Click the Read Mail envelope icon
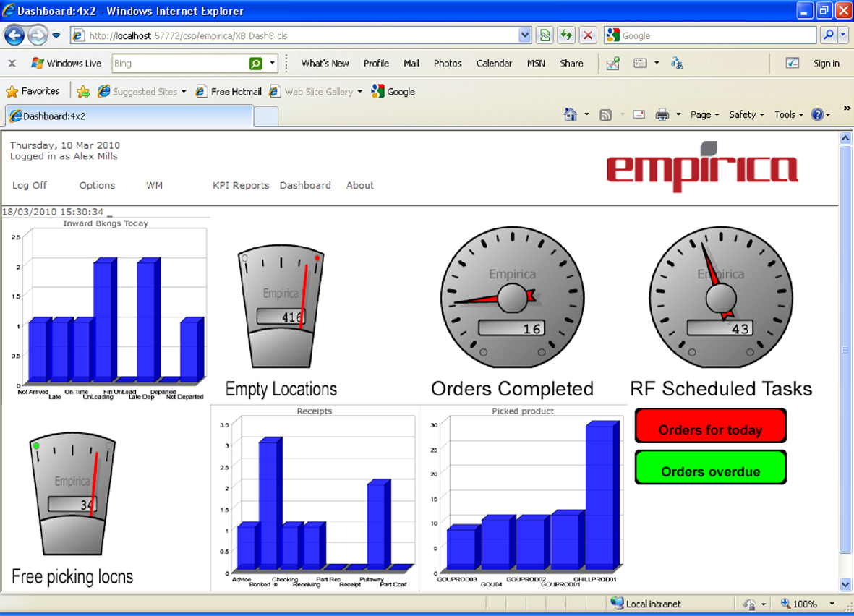Viewport: 854px width, 616px height. [639, 114]
